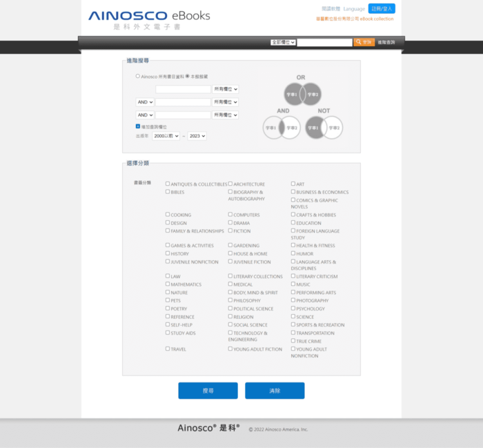483x448 pixels.
Task: Open the Language menu
Action: point(354,9)
